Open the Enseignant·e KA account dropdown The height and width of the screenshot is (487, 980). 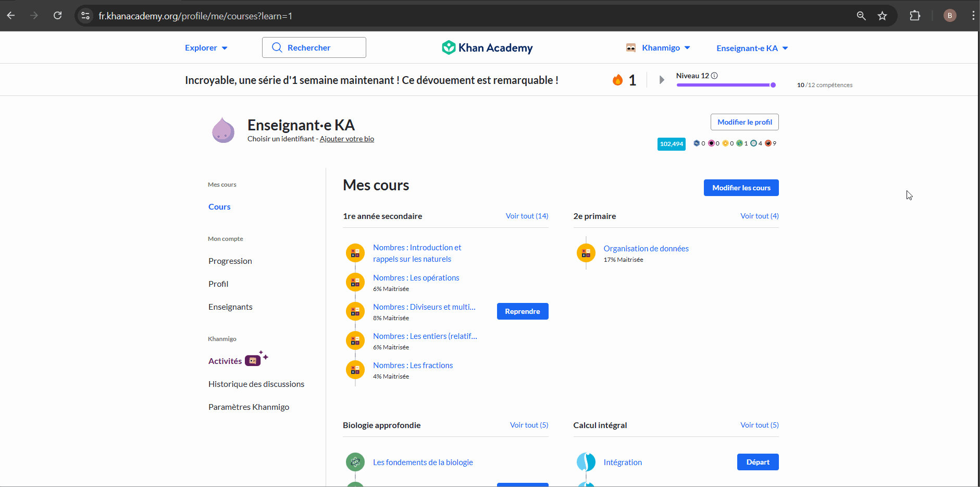coord(752,48)
